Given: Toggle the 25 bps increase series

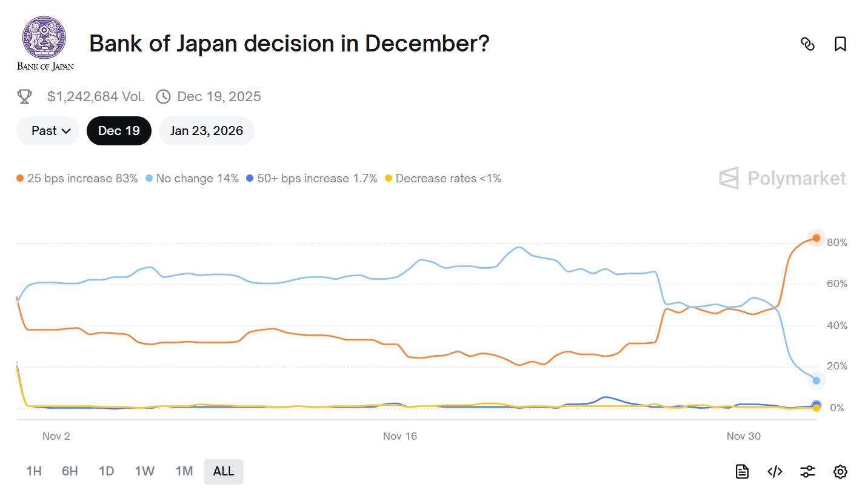Looking at the screenshot, I should [x=78, y=178].
